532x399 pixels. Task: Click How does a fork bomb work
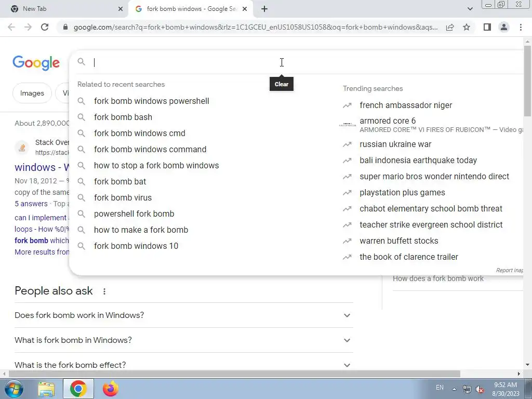pyautogui.click(x=438, y=278)
